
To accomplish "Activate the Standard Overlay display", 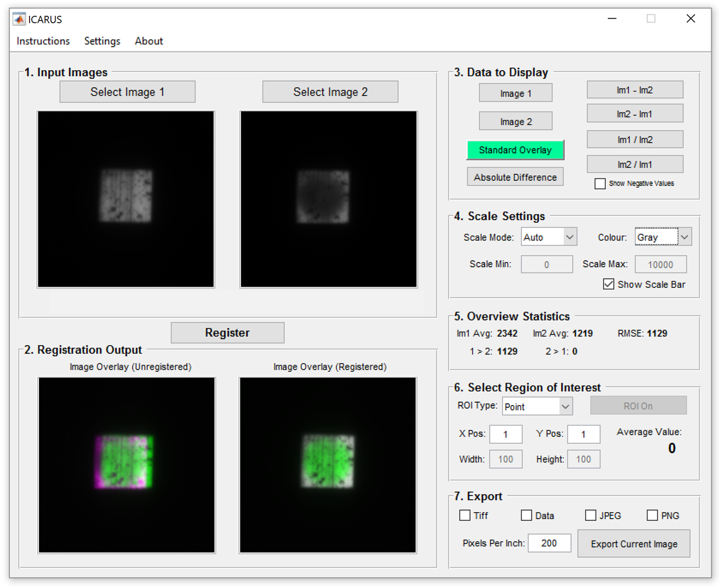I will point(515,150).
